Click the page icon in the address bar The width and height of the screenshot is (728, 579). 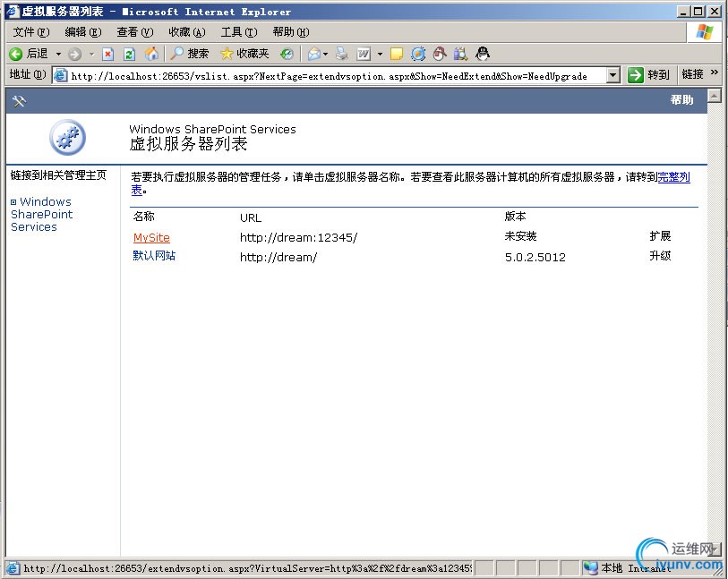pos(60,75)
